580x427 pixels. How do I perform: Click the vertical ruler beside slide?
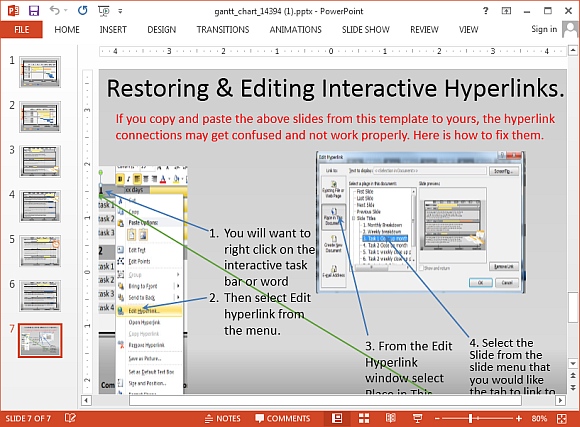[87, 231]
